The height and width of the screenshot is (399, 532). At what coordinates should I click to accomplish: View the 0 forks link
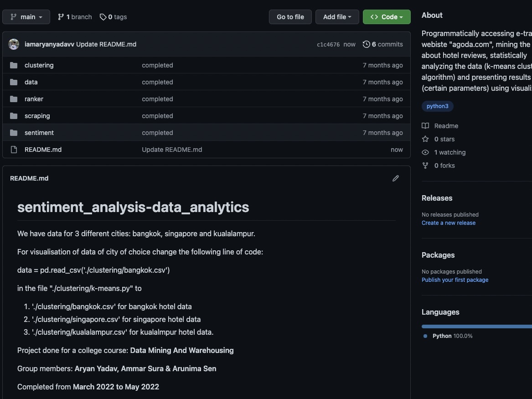(x=444, y=166)
